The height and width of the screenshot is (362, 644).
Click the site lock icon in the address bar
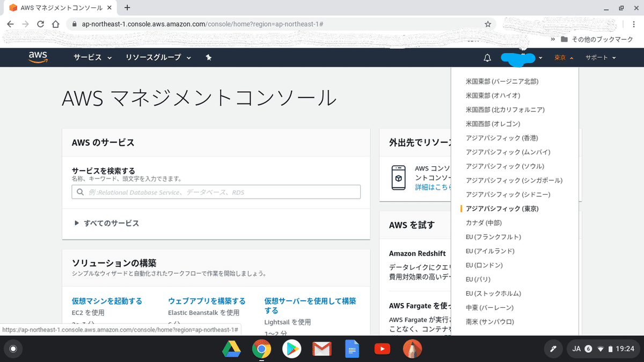point(74,24)
